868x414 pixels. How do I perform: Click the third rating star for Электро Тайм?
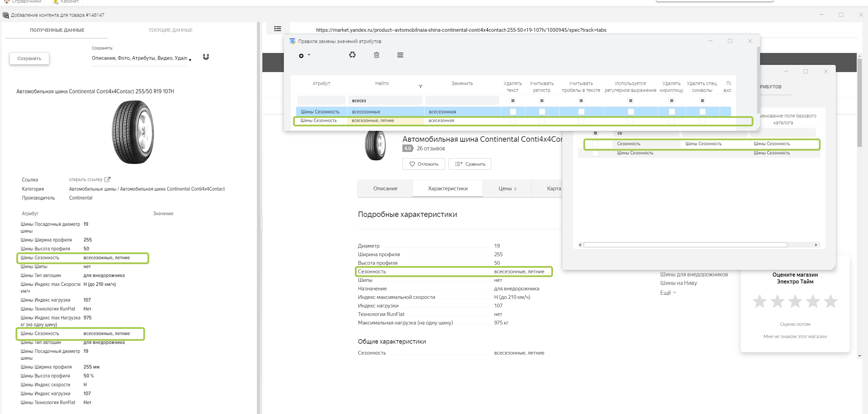click(x=795, y=301)
